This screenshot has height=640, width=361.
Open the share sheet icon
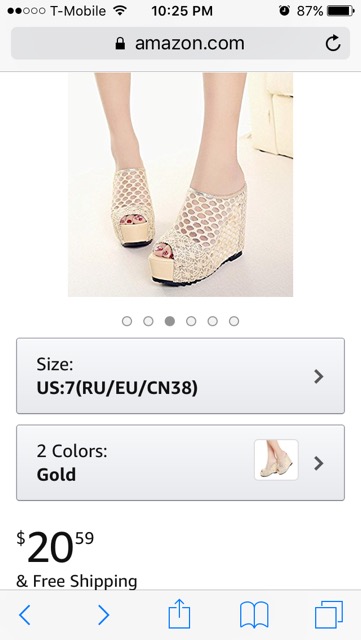click(180, 613)
